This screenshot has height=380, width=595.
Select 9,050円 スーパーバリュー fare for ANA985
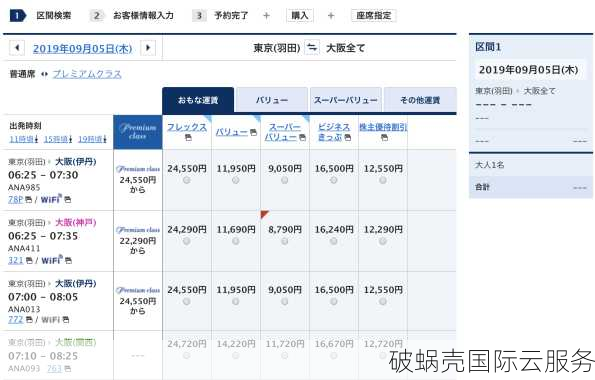coord(285,180)
